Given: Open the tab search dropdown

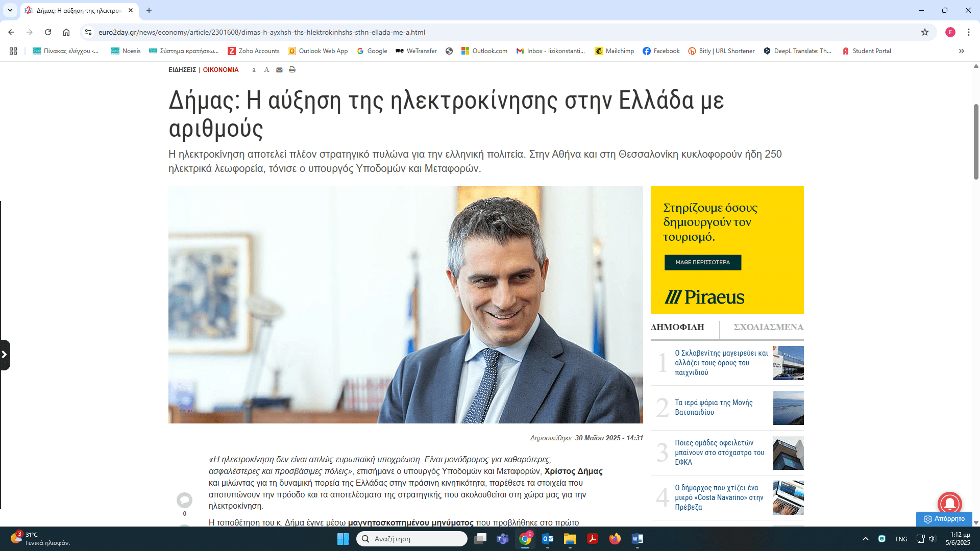Looking at the screenshot, I should coord(10,10).
